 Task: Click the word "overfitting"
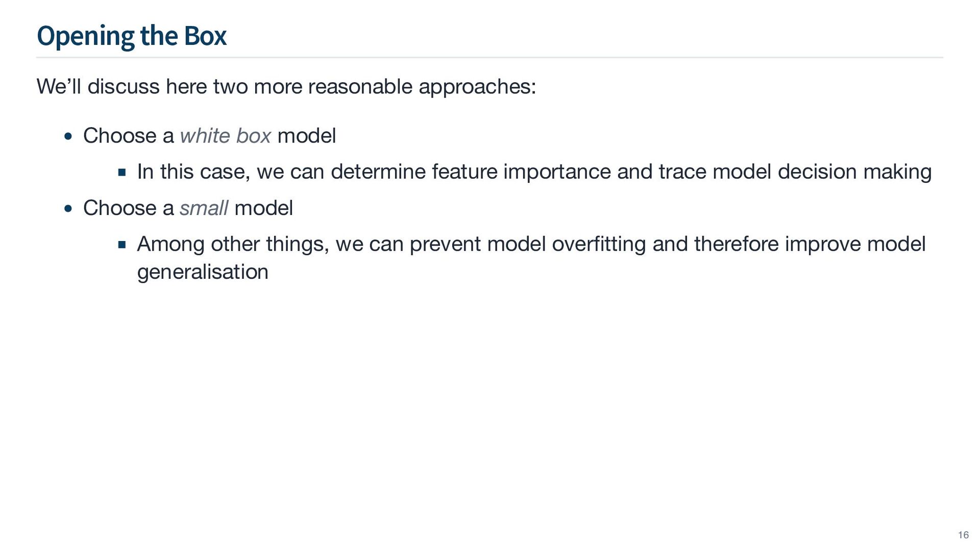pos(599,244)
